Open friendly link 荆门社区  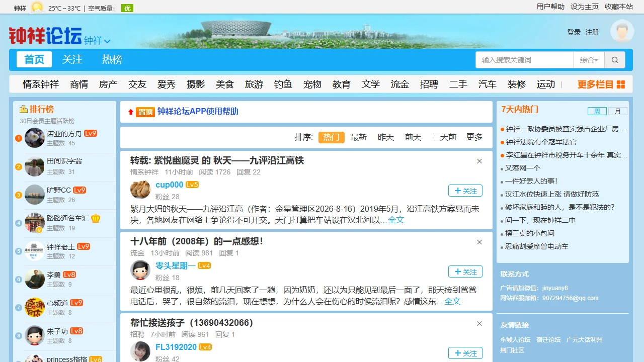(512, 350)
